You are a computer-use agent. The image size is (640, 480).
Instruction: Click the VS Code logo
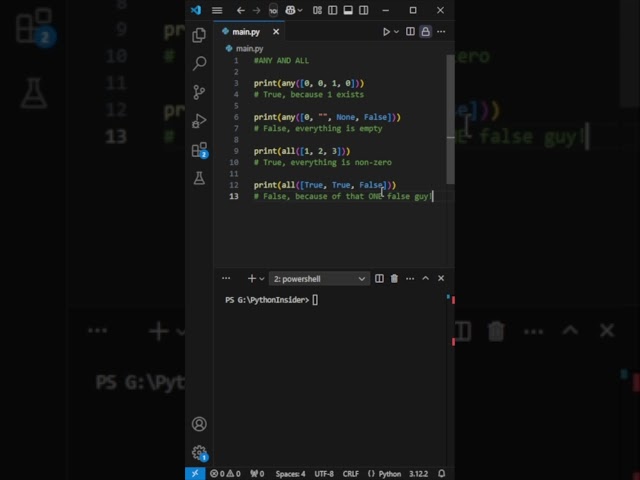coord(196,10)
